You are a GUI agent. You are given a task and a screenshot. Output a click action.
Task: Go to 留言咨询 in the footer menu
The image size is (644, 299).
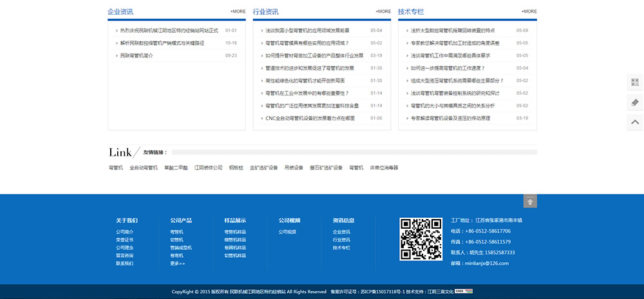pos(125,256)
